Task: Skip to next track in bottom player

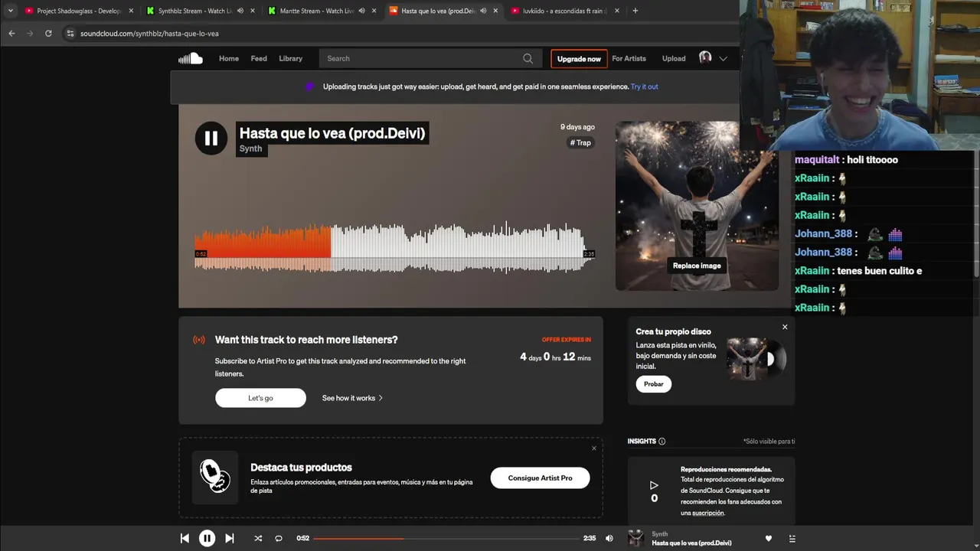Action: pos(229,538)
